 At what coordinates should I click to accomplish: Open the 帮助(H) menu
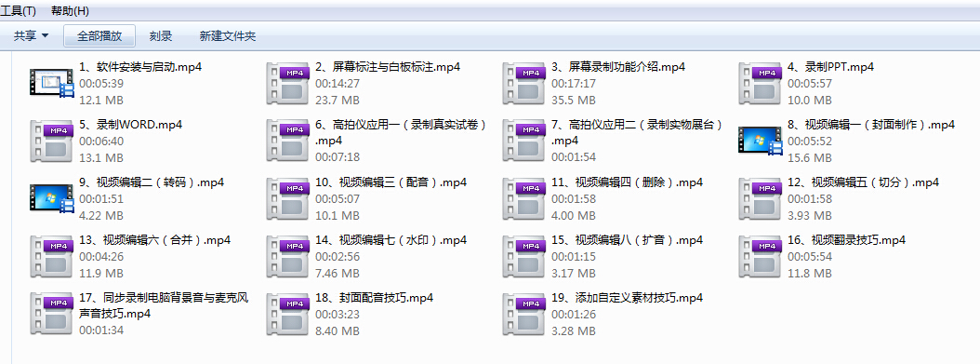[70, 10]
